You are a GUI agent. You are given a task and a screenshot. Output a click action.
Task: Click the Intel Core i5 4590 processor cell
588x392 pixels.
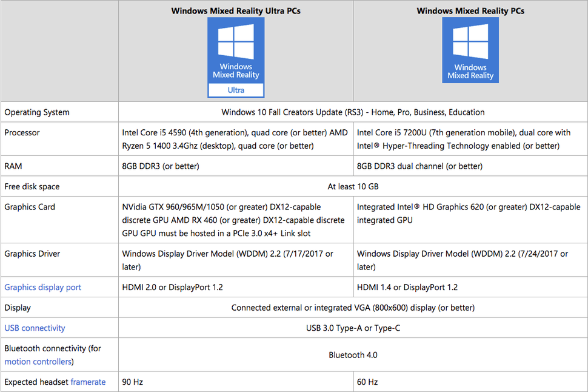[x=236, y=139]
